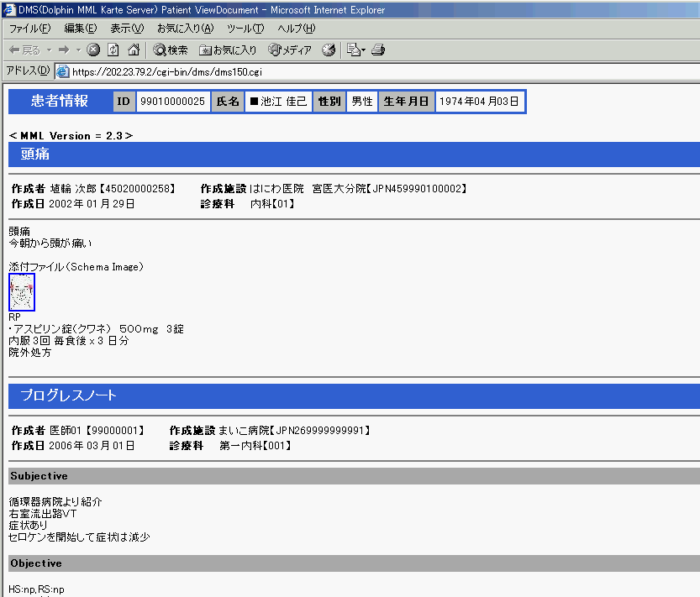Screen dimensions: 700x597
Task: Open the ファイル(F) menu
Action: pyautogui.click(x=29, y=29)
